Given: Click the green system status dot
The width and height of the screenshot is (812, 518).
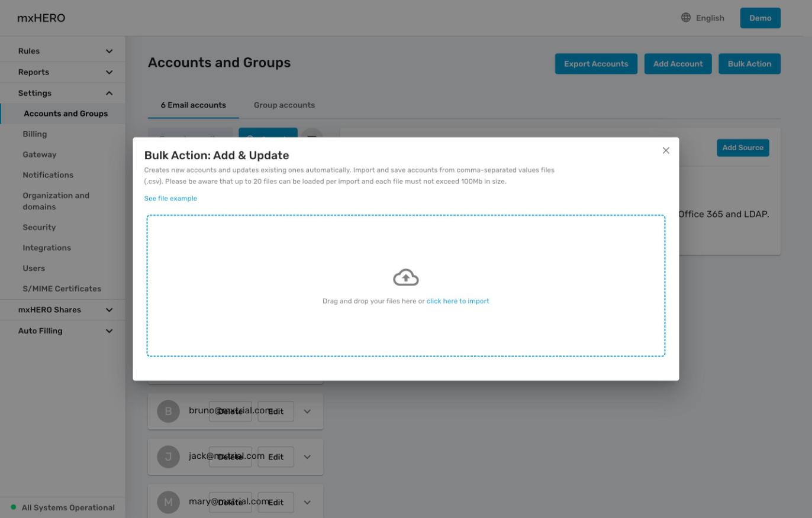Looking at the screenshot, I should (x=14, y=507).
